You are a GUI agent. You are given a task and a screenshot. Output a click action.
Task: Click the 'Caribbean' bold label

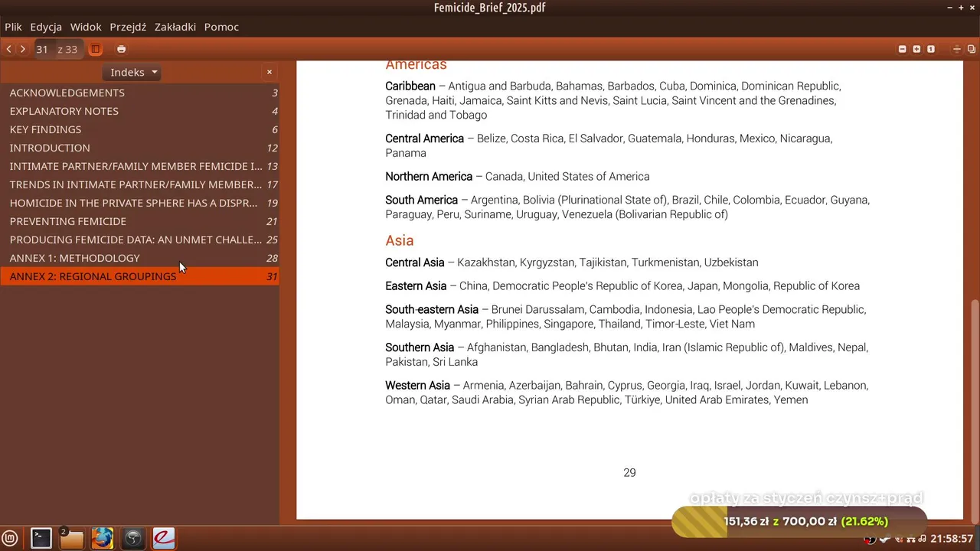pyautogui.click(x=410, y=86)
